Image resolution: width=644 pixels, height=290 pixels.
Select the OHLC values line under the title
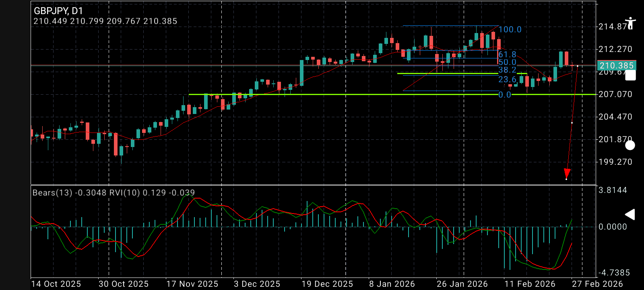point(105,21)
